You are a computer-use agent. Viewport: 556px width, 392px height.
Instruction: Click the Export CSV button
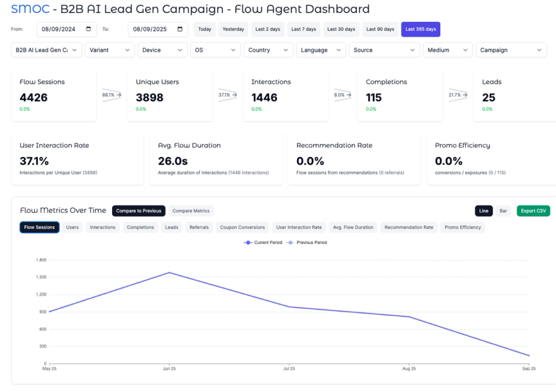(x=532, y=211)
